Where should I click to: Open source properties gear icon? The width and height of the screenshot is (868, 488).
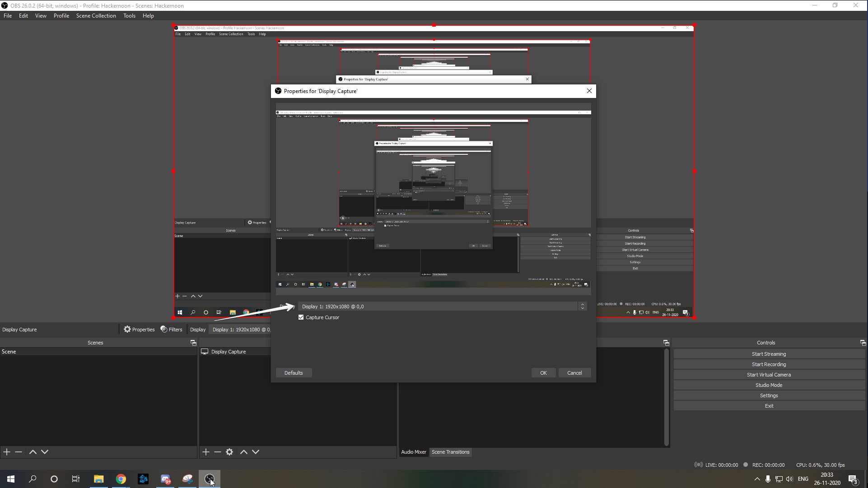(229, 452)
